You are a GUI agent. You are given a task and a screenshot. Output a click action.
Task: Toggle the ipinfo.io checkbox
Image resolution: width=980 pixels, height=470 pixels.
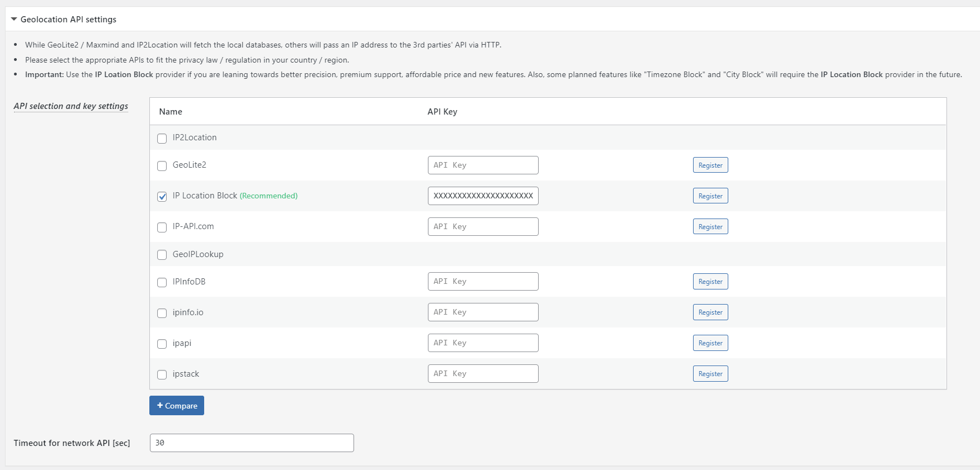(162, 313)
